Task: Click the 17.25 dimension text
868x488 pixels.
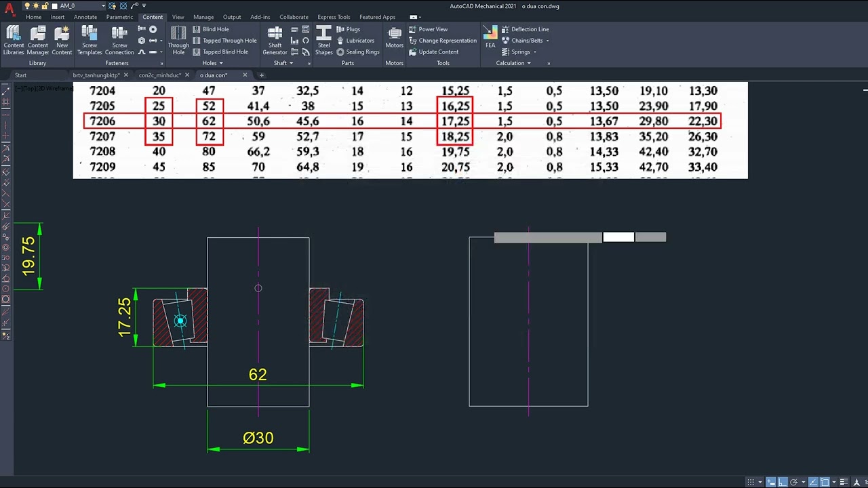Action: coord(124,317)
